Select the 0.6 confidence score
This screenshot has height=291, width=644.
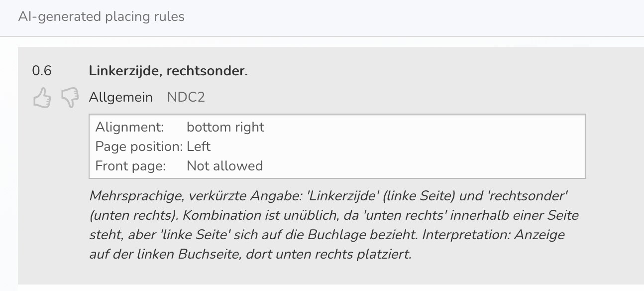(x=41, y=71)
